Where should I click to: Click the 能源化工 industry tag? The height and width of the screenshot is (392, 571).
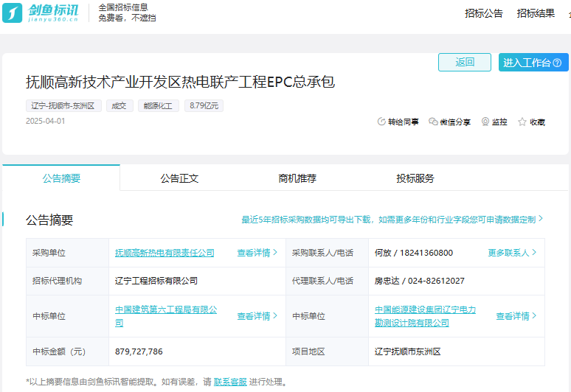[157, 106]
